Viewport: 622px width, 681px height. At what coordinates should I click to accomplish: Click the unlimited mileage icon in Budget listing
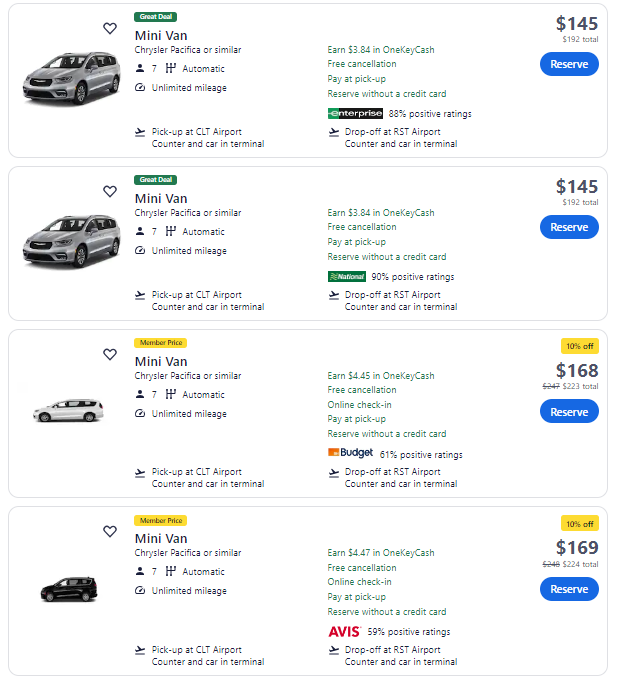click(x=140, y=413)
